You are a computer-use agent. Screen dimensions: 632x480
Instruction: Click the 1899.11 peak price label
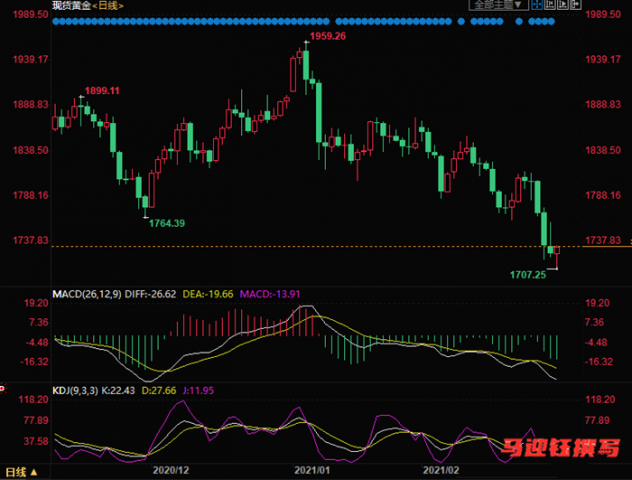point(102,91)
